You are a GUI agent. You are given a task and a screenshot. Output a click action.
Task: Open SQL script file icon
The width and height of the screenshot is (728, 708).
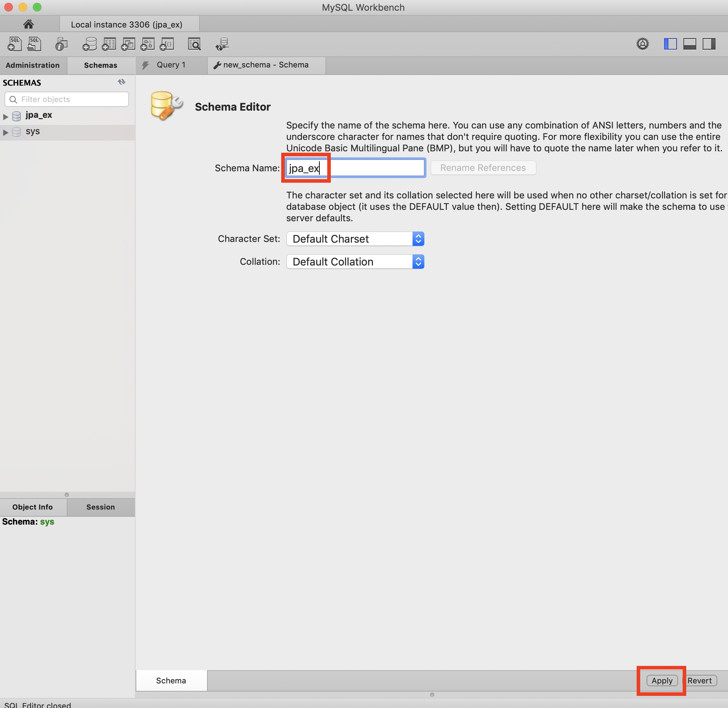[x=34, y=44]
